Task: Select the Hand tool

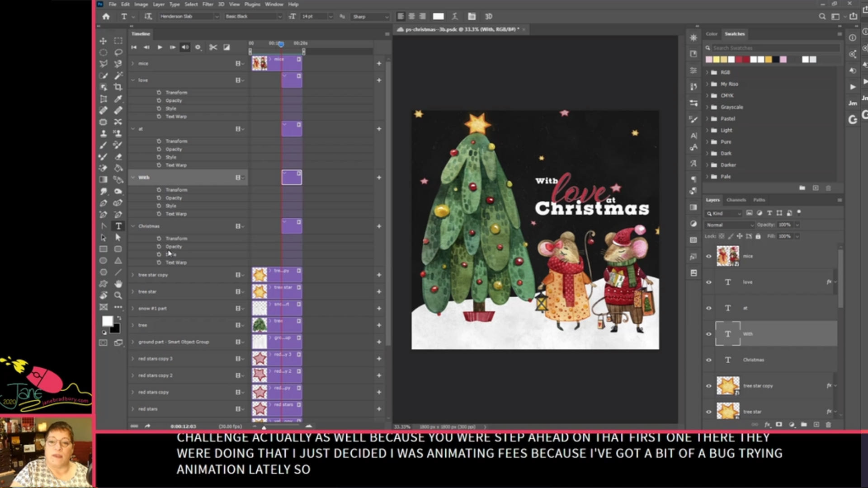Action: pos(118,284)
